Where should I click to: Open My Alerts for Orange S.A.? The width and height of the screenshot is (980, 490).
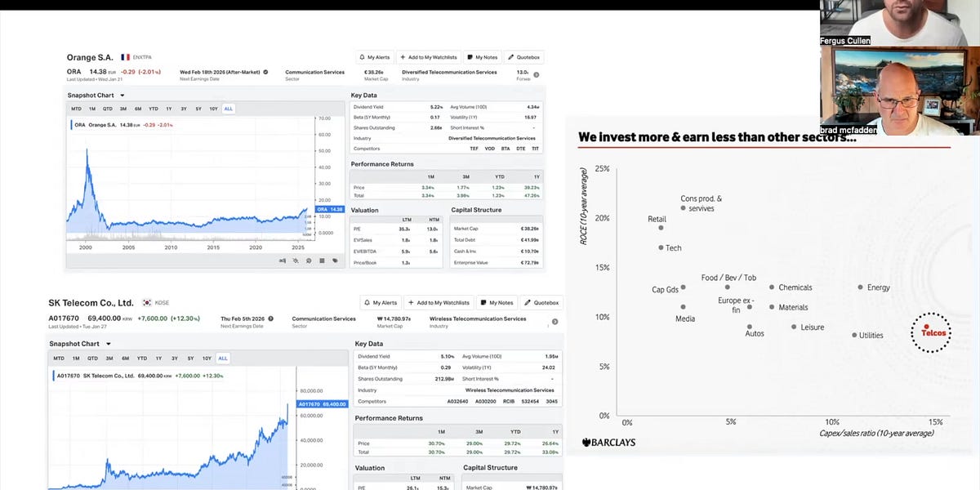click(375, 57)
